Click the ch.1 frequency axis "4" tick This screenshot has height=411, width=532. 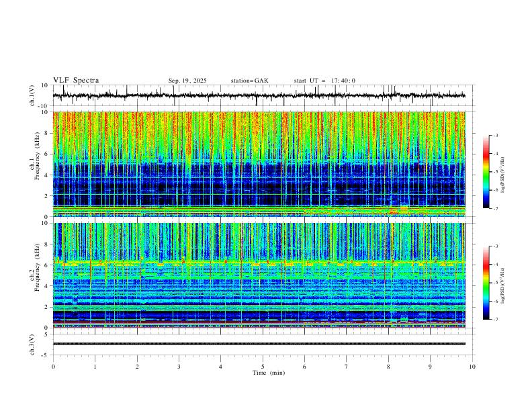47,175
